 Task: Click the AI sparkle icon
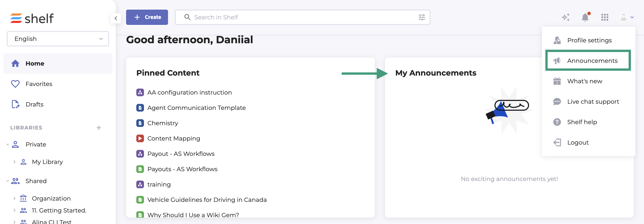point(565,17)
